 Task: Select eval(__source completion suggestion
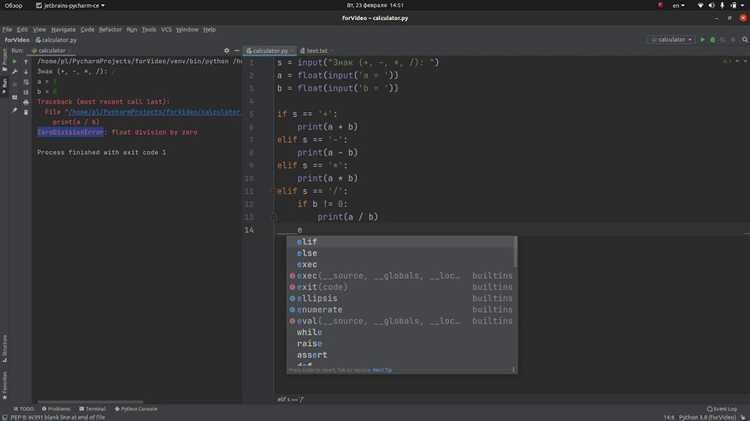401,321
